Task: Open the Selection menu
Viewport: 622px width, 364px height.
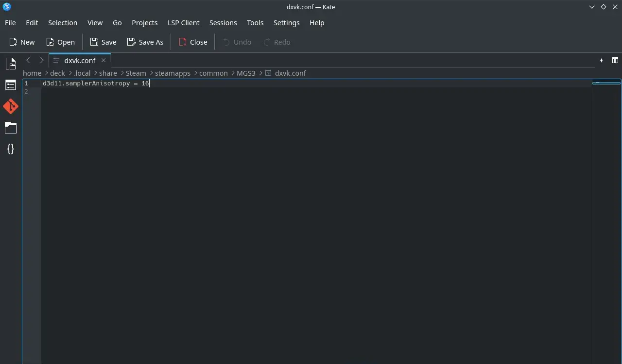Action: [x=63, y=23]
